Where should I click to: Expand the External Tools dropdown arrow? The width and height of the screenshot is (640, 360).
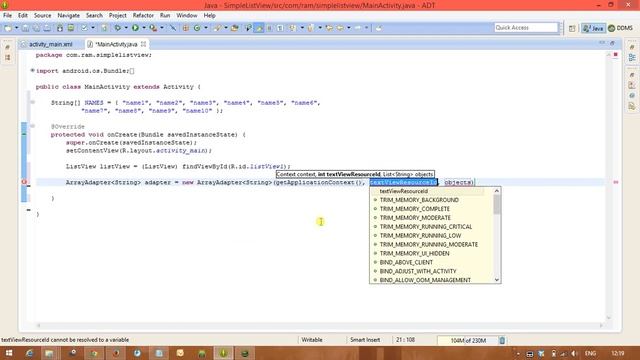point(162,28)
